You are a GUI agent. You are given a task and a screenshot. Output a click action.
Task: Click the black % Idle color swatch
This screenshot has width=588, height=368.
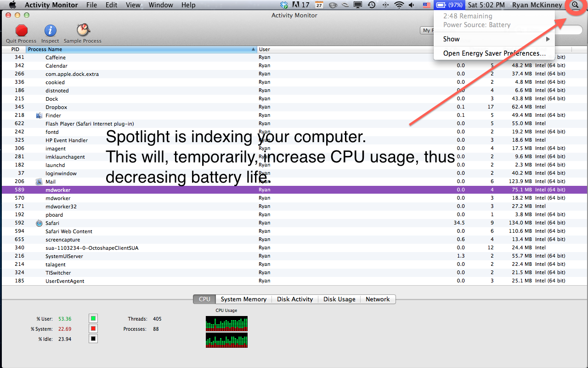93,339
